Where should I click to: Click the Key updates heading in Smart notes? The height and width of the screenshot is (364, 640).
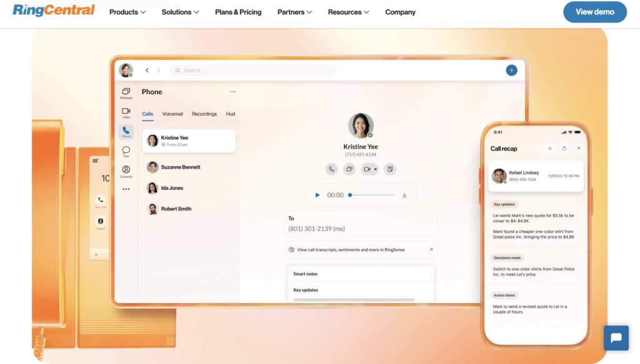point(306,290)
